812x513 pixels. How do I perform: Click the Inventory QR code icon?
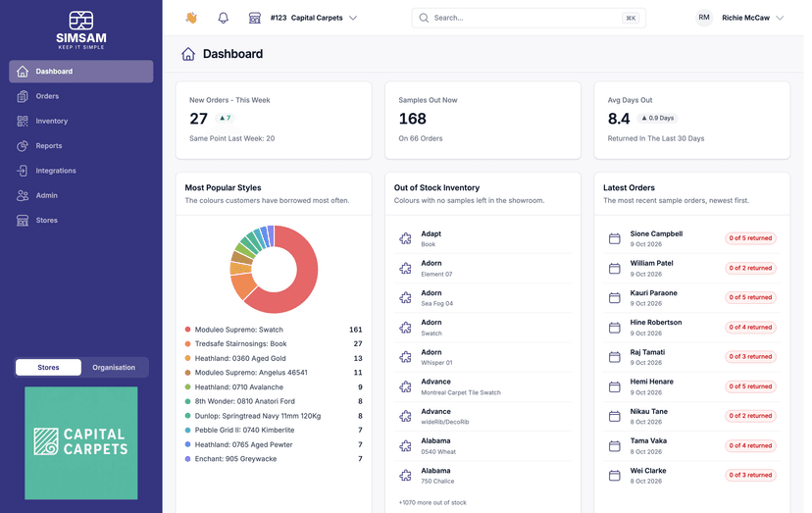23,122
